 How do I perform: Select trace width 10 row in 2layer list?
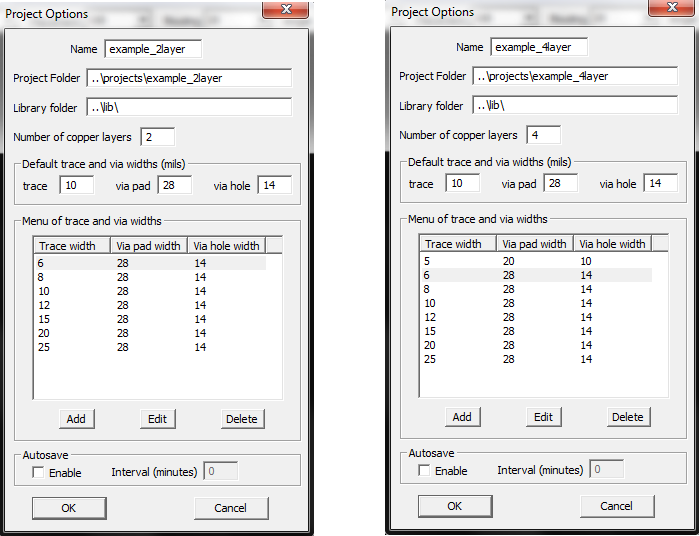tap(150, 291)
